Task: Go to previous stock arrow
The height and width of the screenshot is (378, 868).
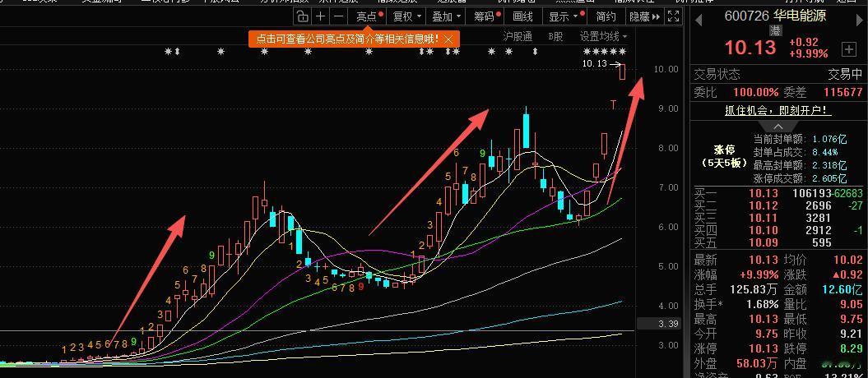Action: pyautogui.click(x=699, y=20)
